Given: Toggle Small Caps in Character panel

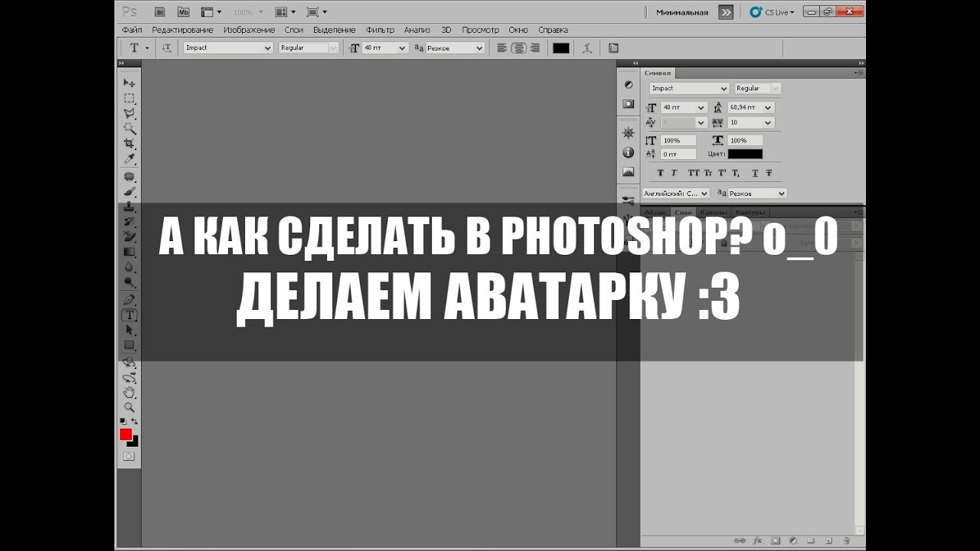Looking at the screenshot, I should (x=708, y=174).
